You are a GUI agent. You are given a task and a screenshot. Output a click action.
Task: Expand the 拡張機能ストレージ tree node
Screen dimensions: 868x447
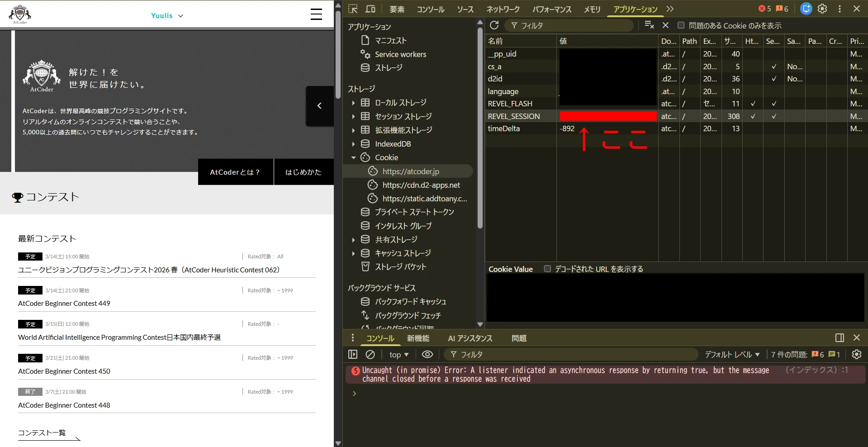tap(353, 130)
